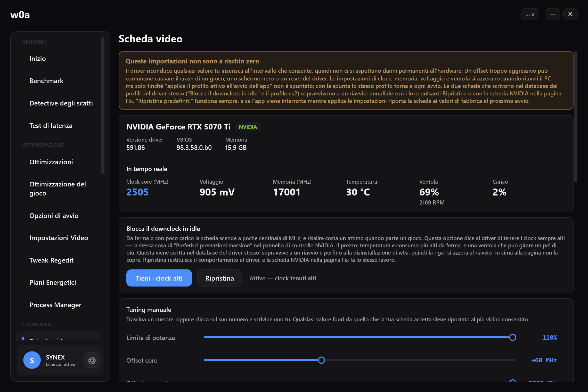Click driver version 591.86
Image resolution: width=588 pixels, height=392 pixels.
135,148
